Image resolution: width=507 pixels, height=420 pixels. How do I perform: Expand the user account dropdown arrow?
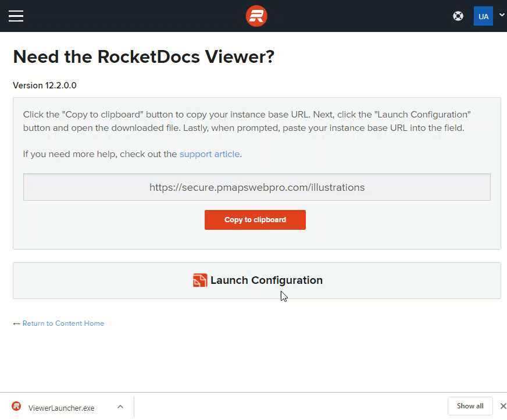point(502,15)
